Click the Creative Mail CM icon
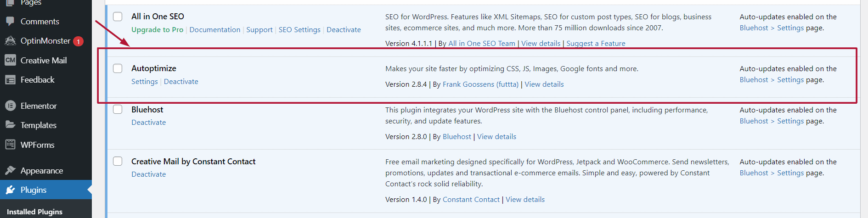This screenshot has width=868, height=218. [10, 60]
